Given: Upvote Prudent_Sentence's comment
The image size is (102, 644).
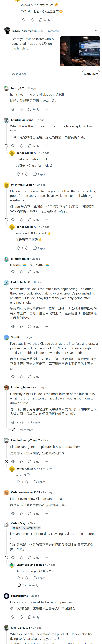Looking at the screenshot, I should (13, 422).
